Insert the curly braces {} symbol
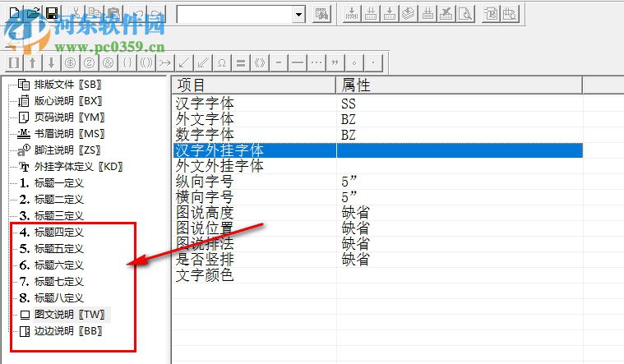 [x=127, y=62]
